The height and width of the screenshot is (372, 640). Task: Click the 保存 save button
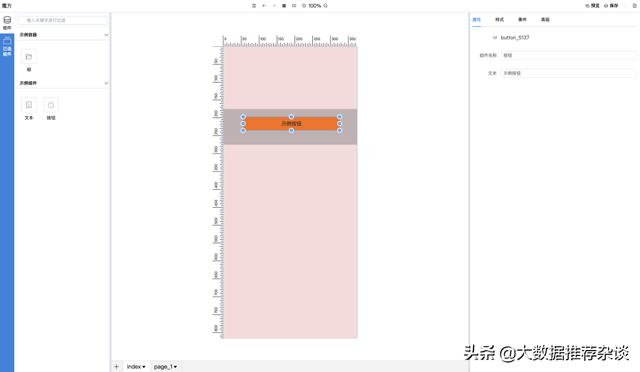pyautogui.click(x=611, y=6)
